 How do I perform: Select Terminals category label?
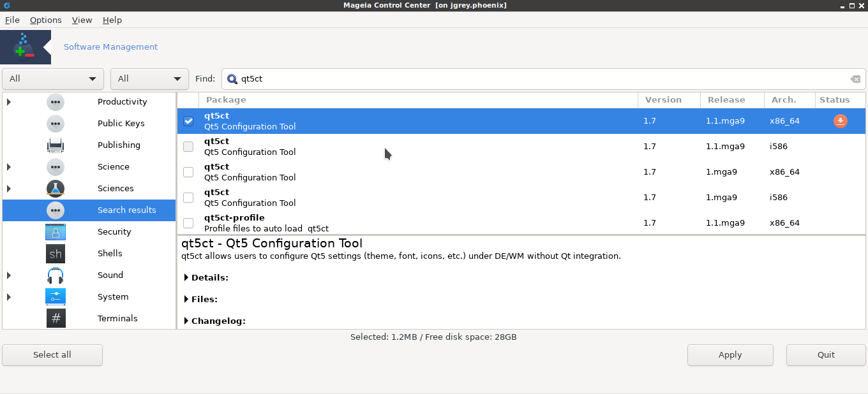(117, 319)
